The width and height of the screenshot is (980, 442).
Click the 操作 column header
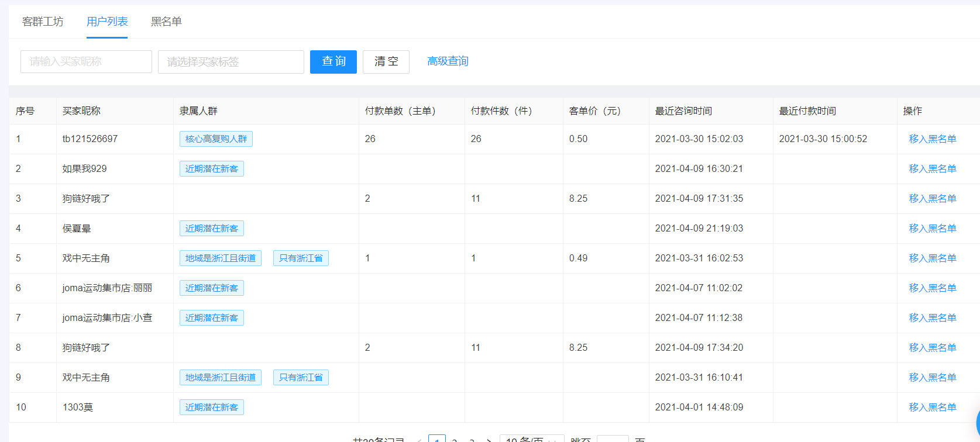coord(913,111)
